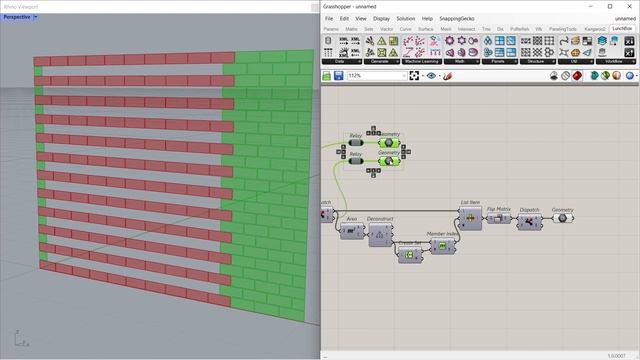
Task: Toggle the wireframe preview mode icon
Action: click(565, 76)
